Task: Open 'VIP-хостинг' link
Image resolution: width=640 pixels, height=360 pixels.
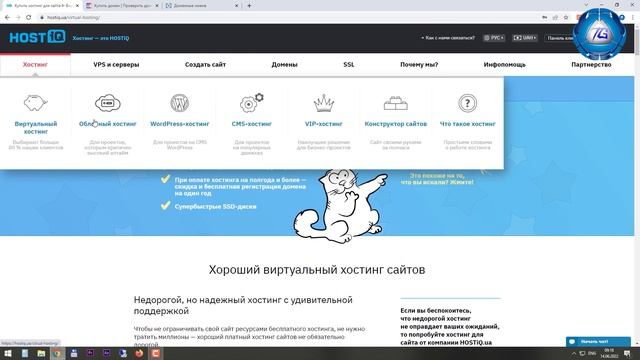Action: [324, 124]
